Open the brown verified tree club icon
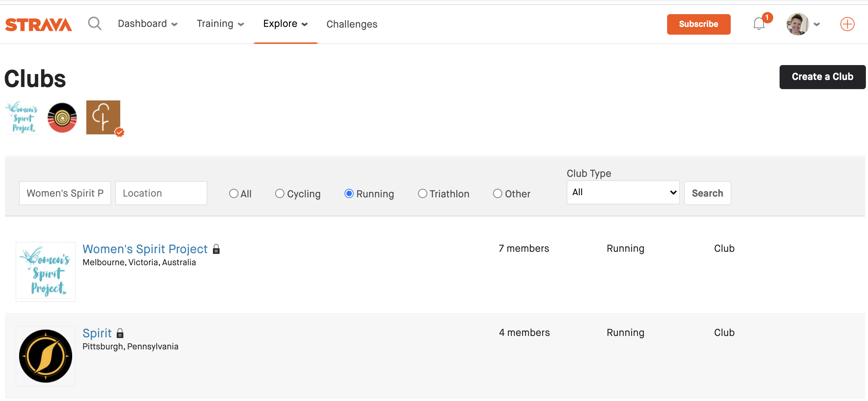This screenshot has height=401, width=868. 103,117
